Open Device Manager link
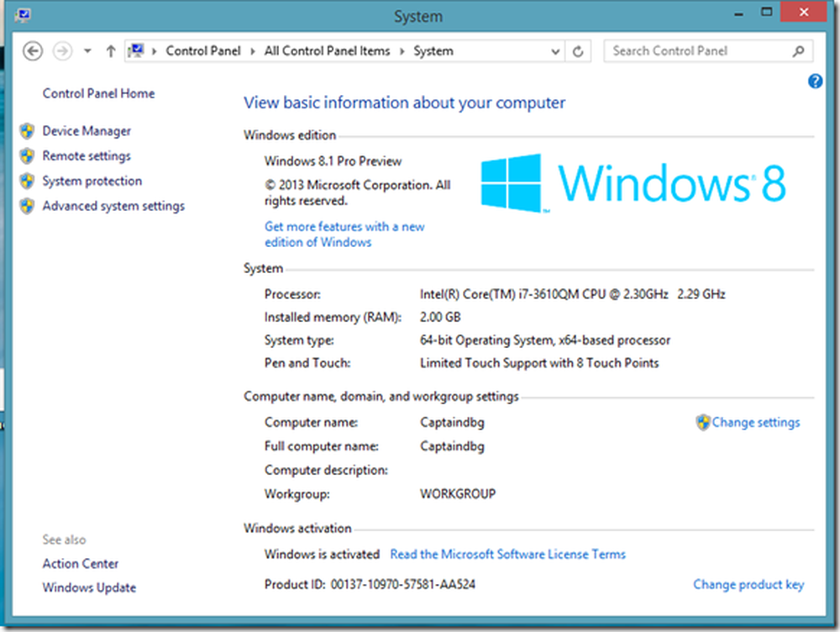This screenshot has height=632, width=840. [87, 131]
